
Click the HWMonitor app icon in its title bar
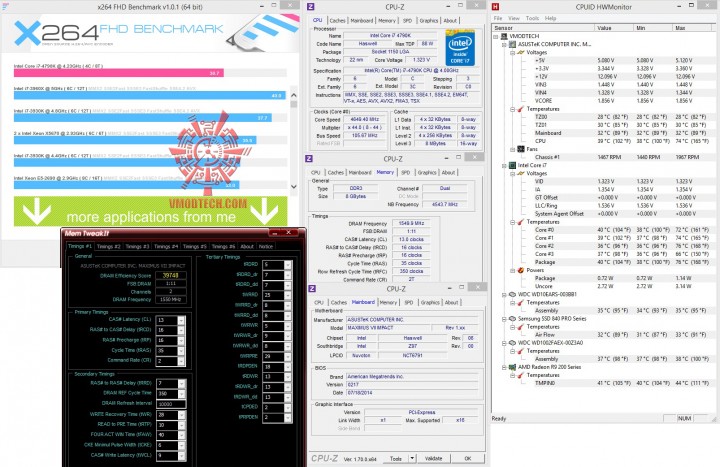point(495,6)
